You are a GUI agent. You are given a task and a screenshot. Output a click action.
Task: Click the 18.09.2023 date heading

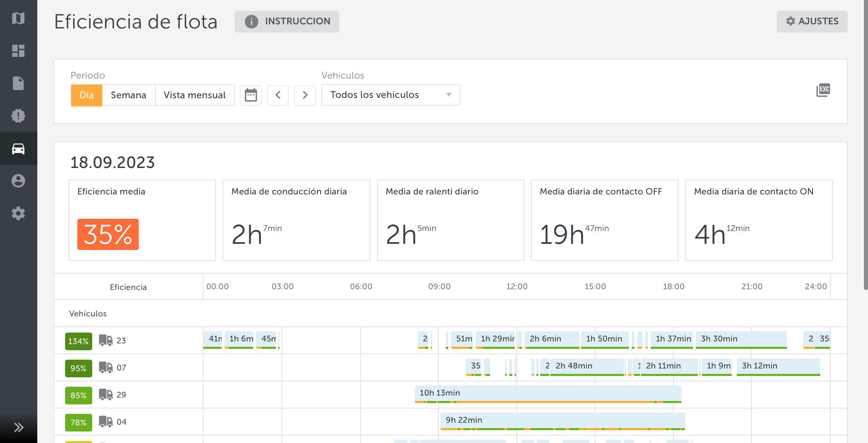coord(112,162)
